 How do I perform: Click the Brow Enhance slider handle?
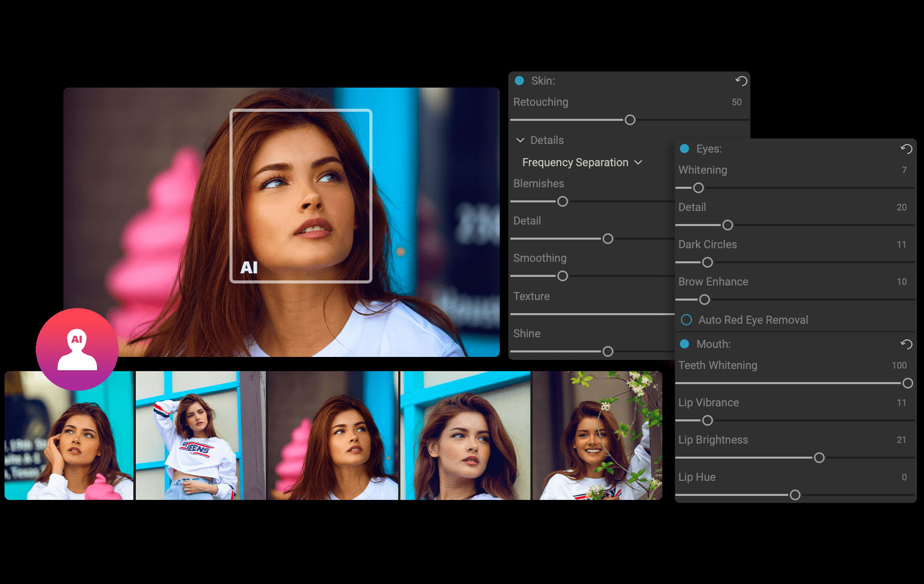point(705,300)
